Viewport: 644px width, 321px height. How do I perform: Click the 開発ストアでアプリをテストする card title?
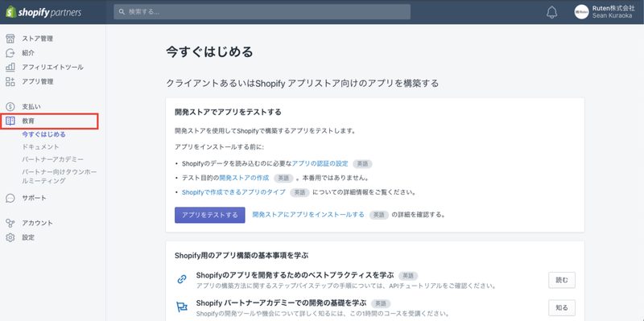[x=228, y=112]
